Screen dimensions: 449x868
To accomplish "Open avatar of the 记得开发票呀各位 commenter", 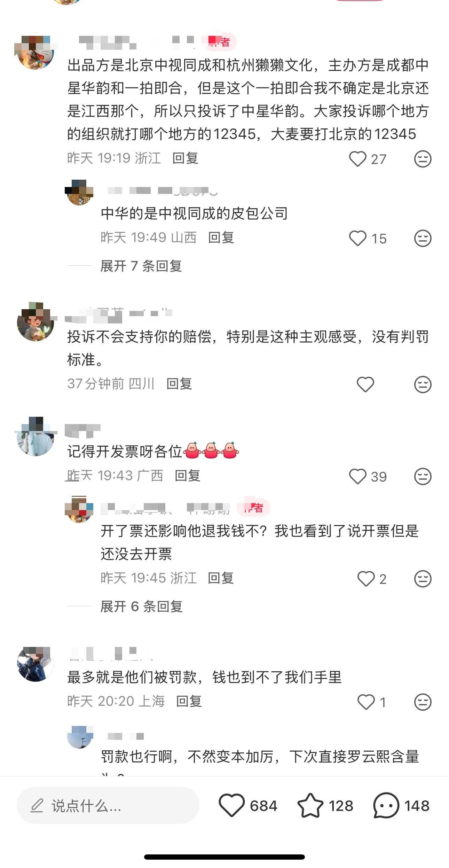I will point(36,437).
